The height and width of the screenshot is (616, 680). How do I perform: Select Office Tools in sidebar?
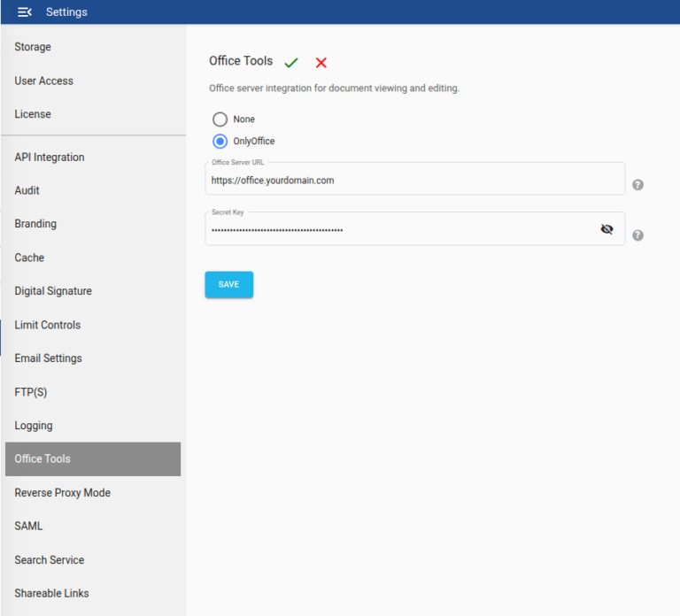point(93,459)
